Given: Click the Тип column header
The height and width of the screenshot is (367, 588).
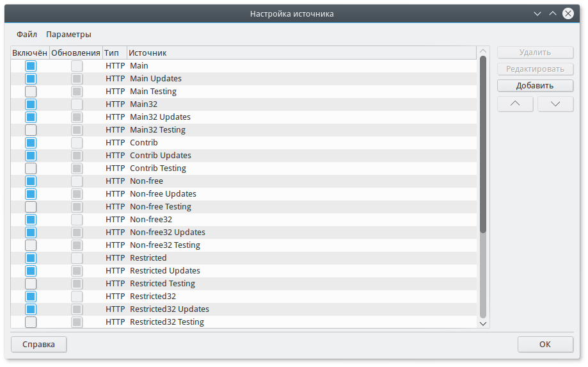Looking at the screenshot, I should [115, 53].
